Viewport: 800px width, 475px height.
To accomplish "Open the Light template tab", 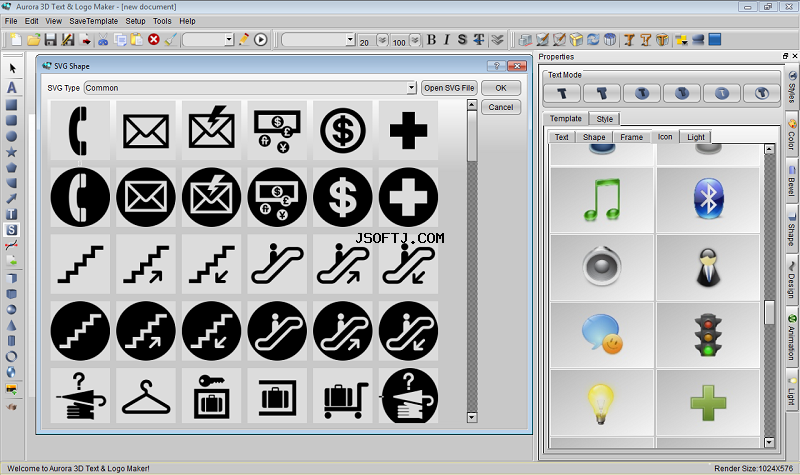I will 695,137.
